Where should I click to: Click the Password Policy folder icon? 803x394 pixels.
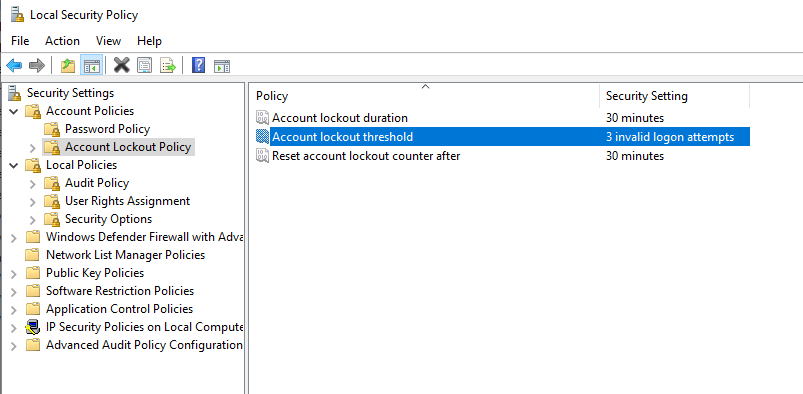(x=52, y=129)
